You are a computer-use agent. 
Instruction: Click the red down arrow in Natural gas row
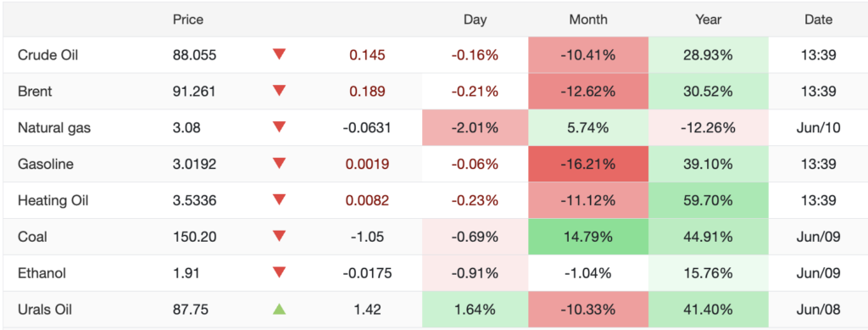coord(279,127)
